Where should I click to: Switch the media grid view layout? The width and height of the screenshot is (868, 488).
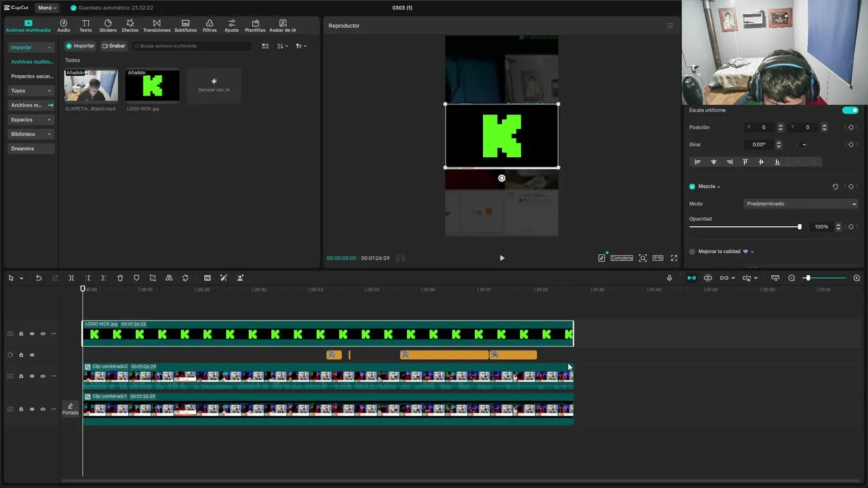click(265, 46)
